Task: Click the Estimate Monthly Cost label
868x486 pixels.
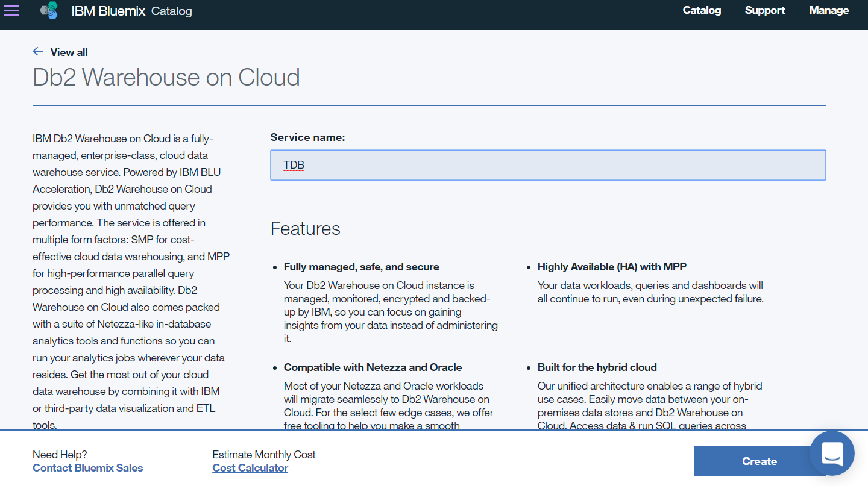Action: [x=264, y=454]
